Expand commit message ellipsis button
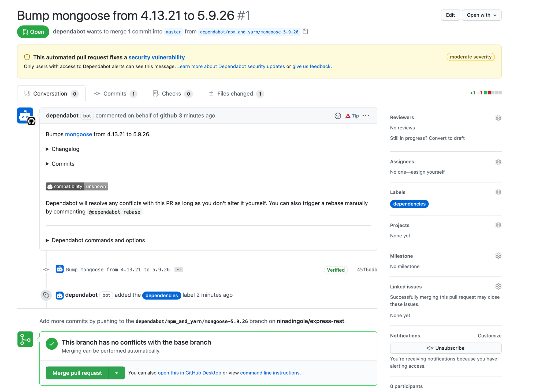 [x=178, y=270]
